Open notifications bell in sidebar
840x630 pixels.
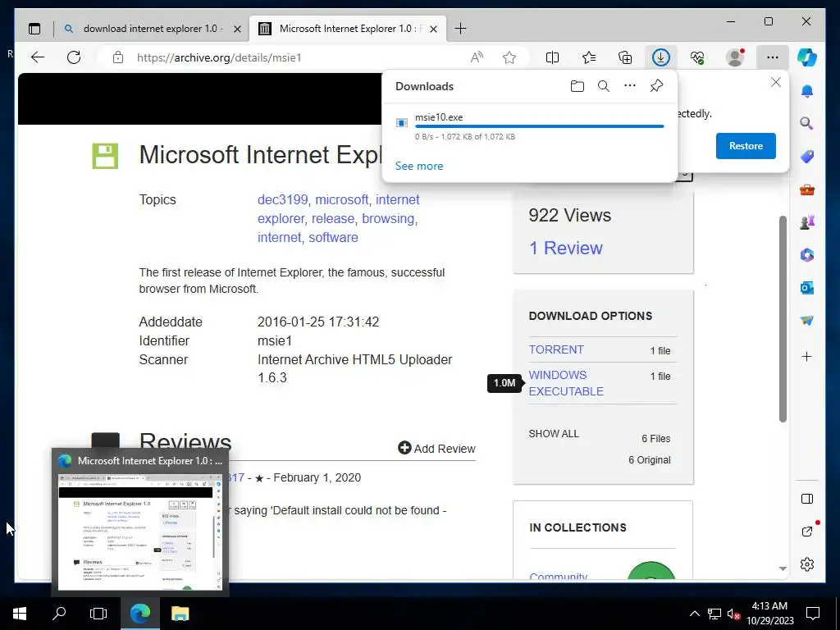[807, 91]
